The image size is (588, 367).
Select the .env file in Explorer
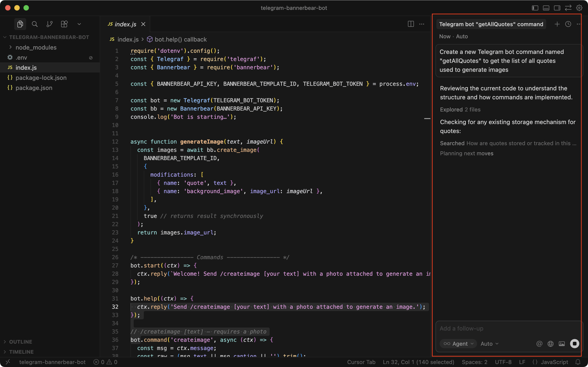[x=21, y=58]
